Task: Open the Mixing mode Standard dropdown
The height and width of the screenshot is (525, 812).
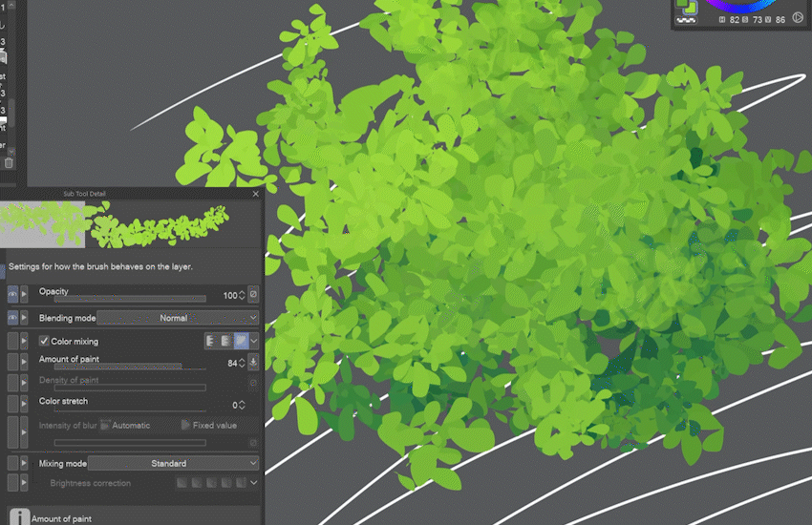Action: pyautogui.click(x=174, y=463)
